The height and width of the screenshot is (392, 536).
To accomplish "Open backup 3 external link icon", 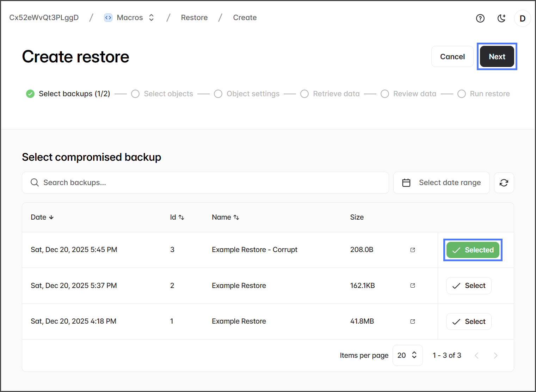I will point(413,250).
